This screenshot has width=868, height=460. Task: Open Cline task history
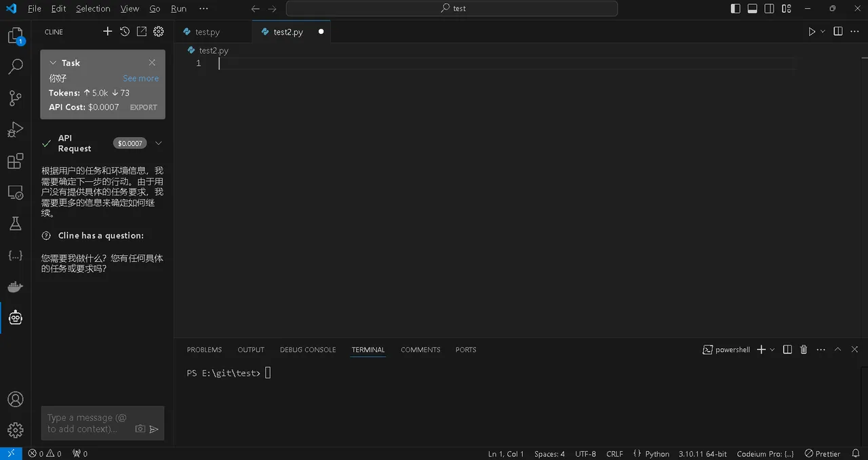[x=125, y=31]
